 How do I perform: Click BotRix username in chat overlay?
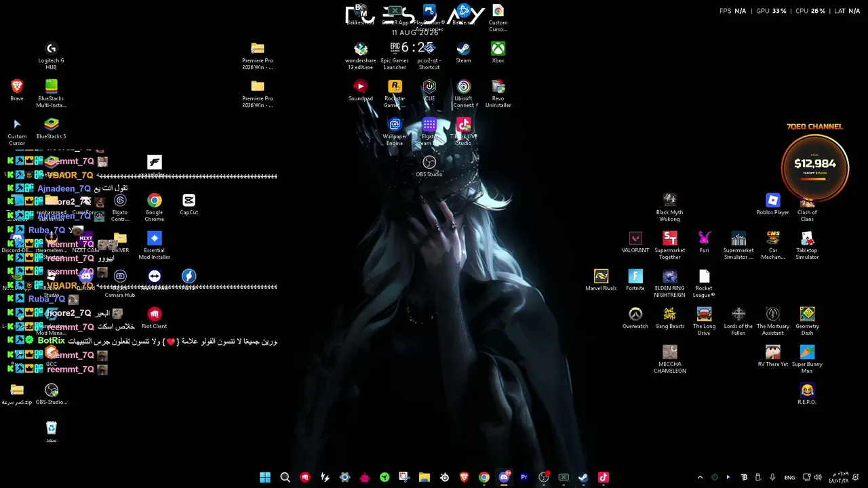click(x=51, y=341)
